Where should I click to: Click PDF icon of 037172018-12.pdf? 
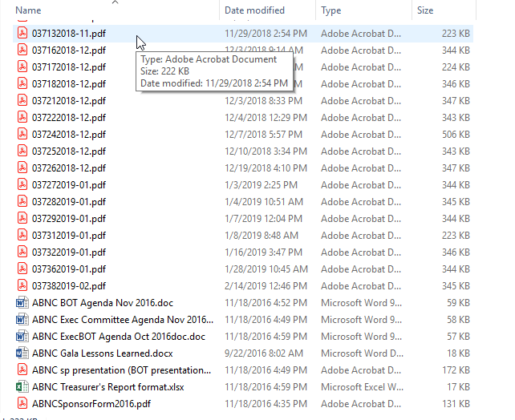click(22, 67)
